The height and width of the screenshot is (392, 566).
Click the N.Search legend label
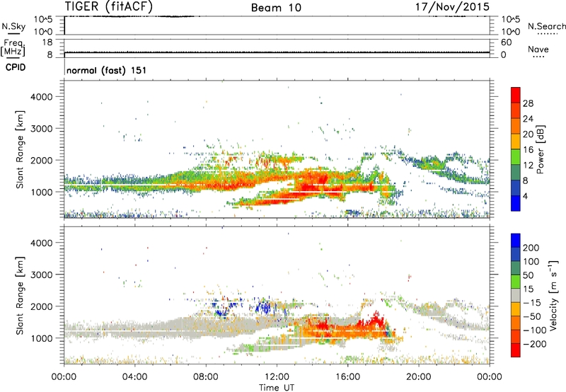point(546,26)
